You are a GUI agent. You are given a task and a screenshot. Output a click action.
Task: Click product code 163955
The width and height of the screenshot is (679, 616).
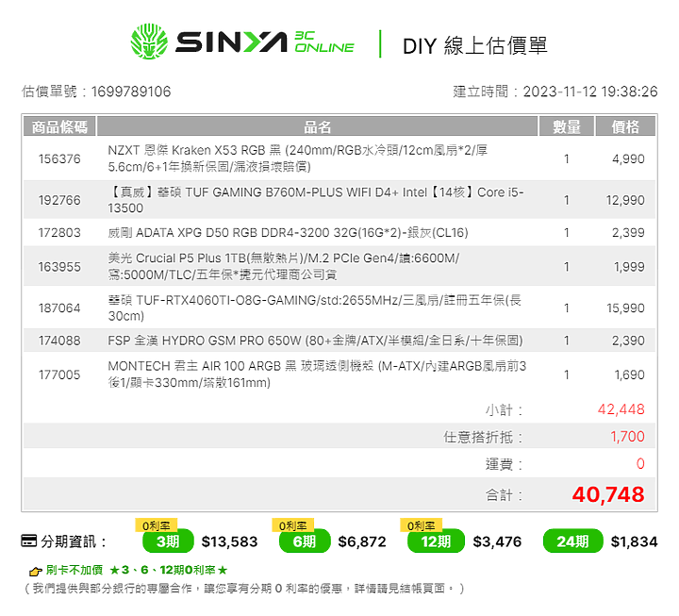pyautogui.click(x=59, y=267)
